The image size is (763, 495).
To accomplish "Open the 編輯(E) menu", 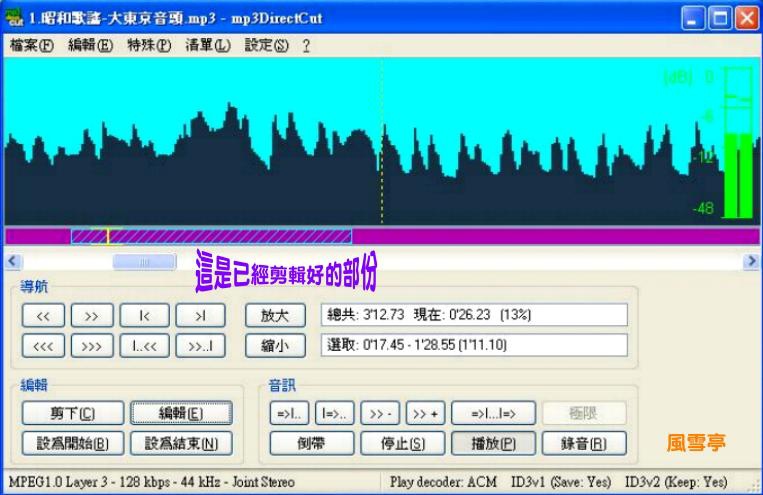I will (x=91, y=45).
